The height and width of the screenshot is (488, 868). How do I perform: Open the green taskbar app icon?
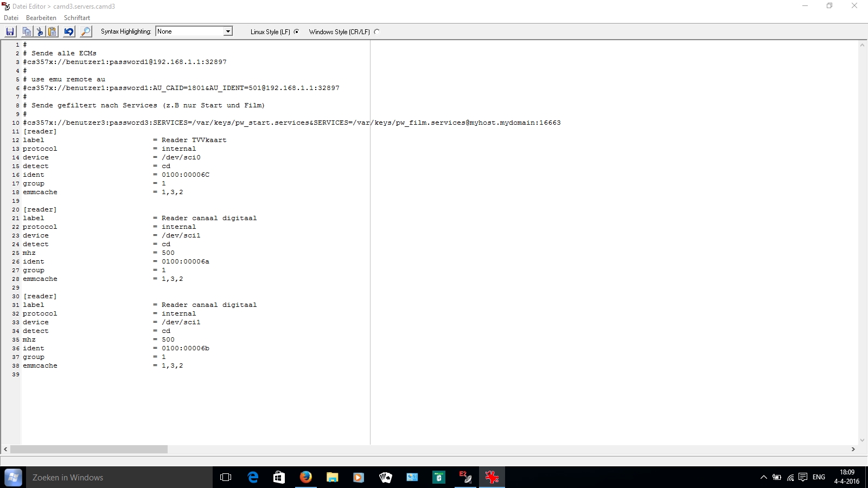point(438,477)
